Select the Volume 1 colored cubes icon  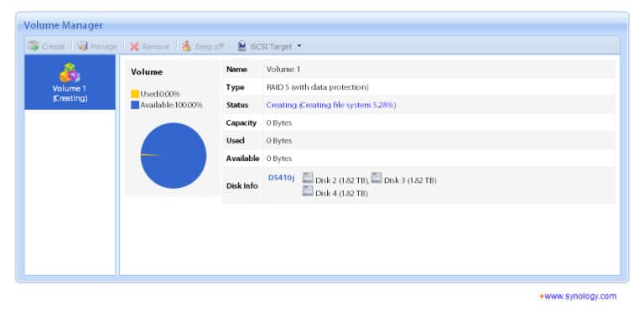click(70, 73)
